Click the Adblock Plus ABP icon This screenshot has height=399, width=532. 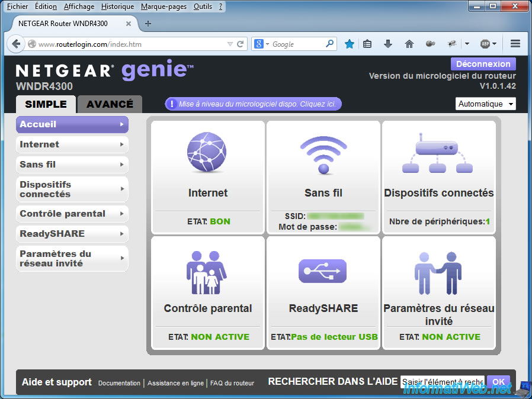(x=485, y=44)
